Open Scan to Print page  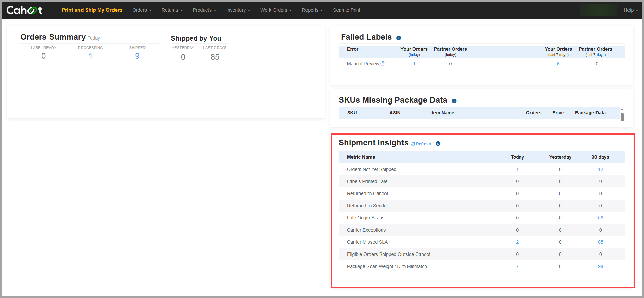[347, 10]
